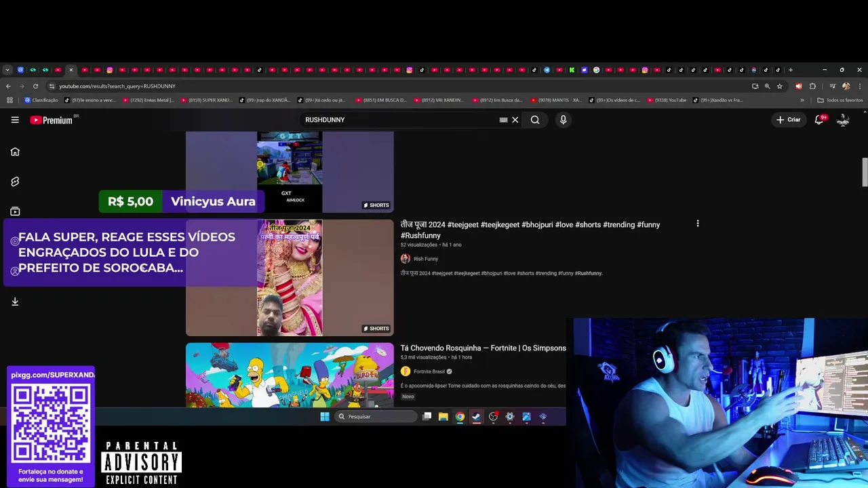Open the bookmarks apps grid icon
868x488 pixels.
9,100
